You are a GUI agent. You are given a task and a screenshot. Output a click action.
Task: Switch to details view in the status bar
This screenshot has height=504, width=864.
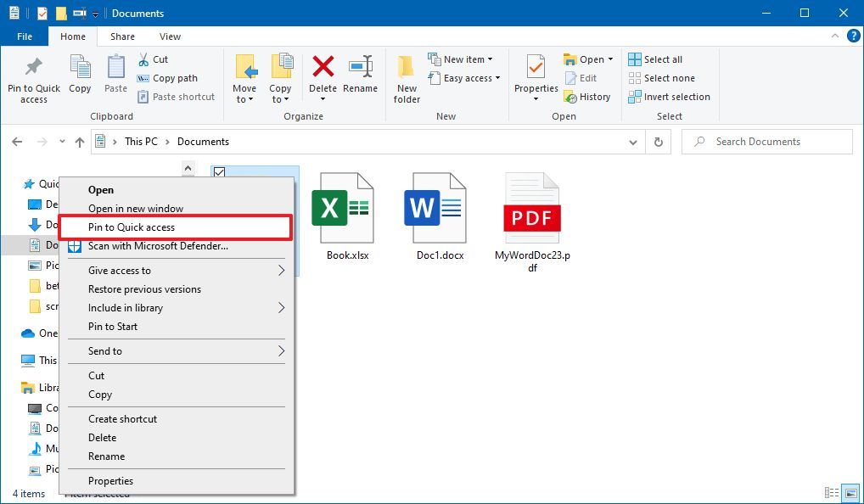pos(833,492)
